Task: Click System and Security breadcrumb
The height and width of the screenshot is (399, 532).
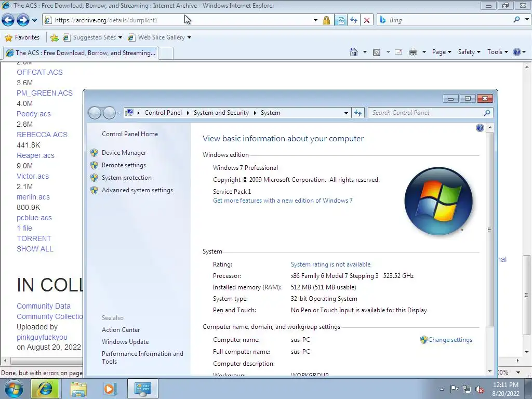Action: pos(221,113)
